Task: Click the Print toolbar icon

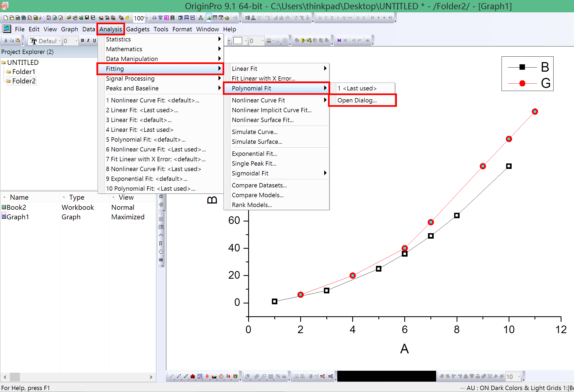Action: [154, 18]
